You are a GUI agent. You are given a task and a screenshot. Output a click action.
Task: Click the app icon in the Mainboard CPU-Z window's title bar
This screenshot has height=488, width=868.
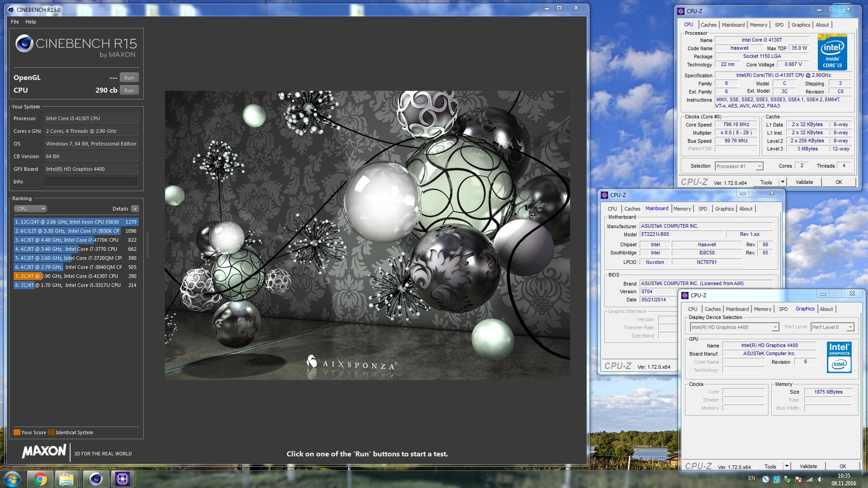[x=604, y=195]
